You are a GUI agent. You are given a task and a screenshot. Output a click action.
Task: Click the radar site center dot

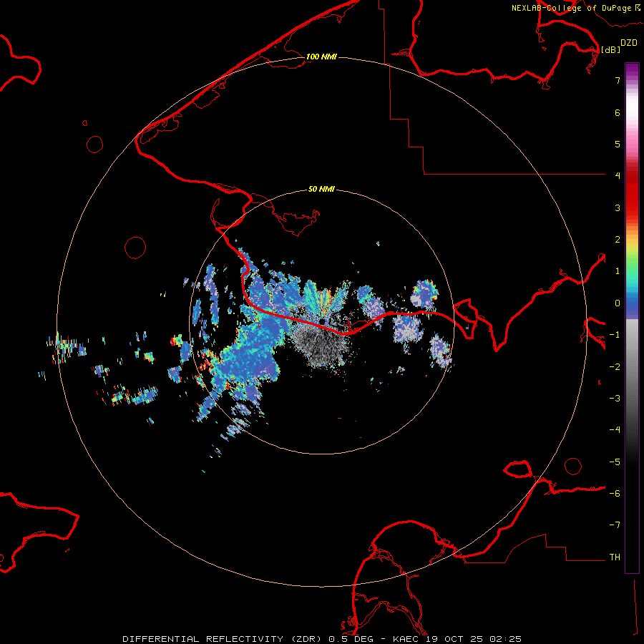click(x=322, y=321)
